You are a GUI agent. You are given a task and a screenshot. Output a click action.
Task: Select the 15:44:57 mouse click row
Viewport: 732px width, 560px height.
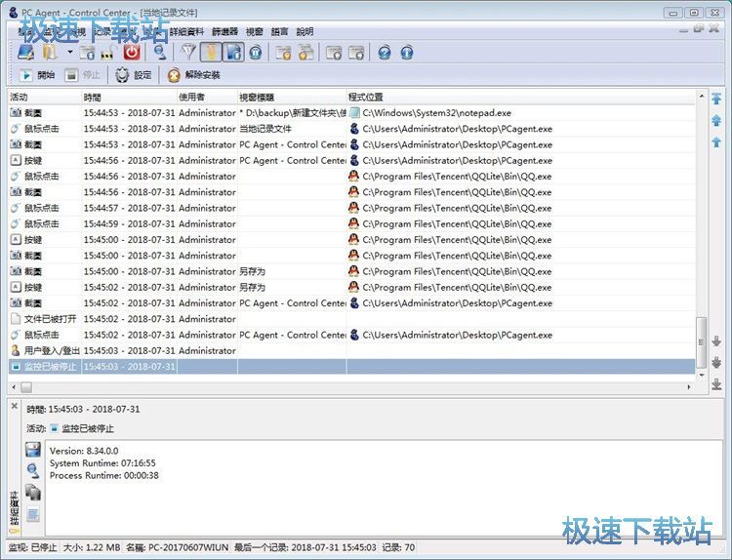(351, 208)
